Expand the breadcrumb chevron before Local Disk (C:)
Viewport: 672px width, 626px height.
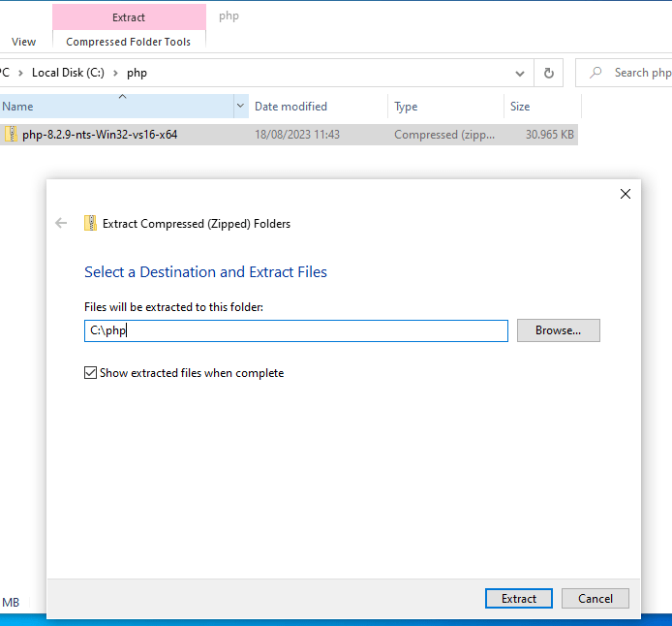(20, 73)
